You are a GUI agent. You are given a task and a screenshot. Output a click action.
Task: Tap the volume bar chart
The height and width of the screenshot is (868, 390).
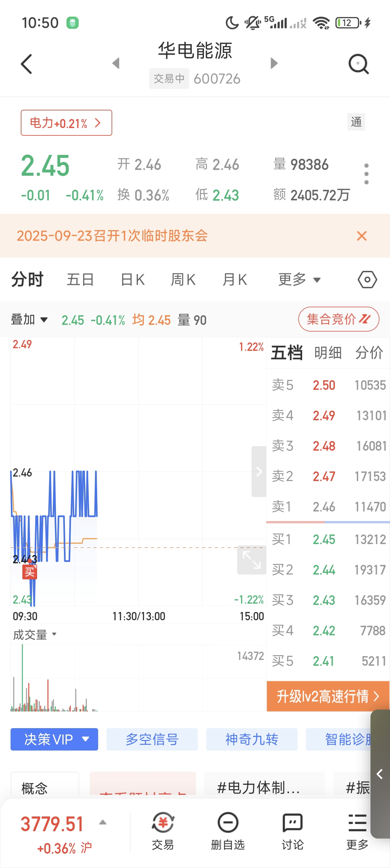[x=138, y=678]
